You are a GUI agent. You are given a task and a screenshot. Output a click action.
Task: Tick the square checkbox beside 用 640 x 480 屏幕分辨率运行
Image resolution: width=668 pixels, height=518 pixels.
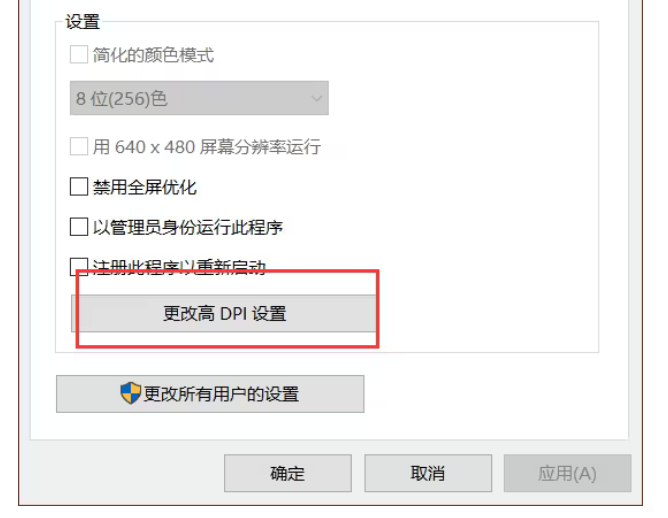79,146
